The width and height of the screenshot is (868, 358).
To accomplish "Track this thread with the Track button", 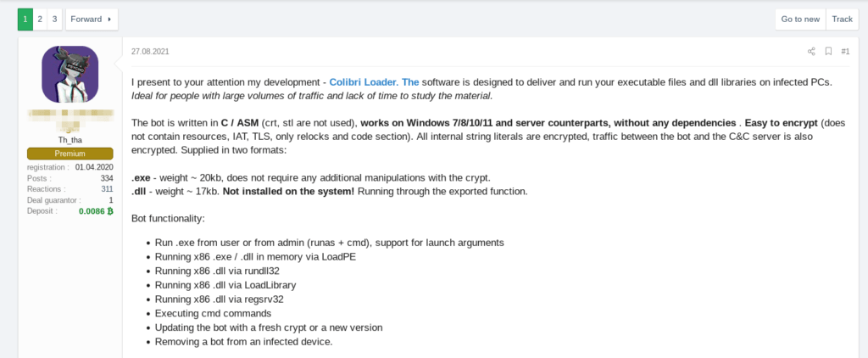I will coord(842,19).
